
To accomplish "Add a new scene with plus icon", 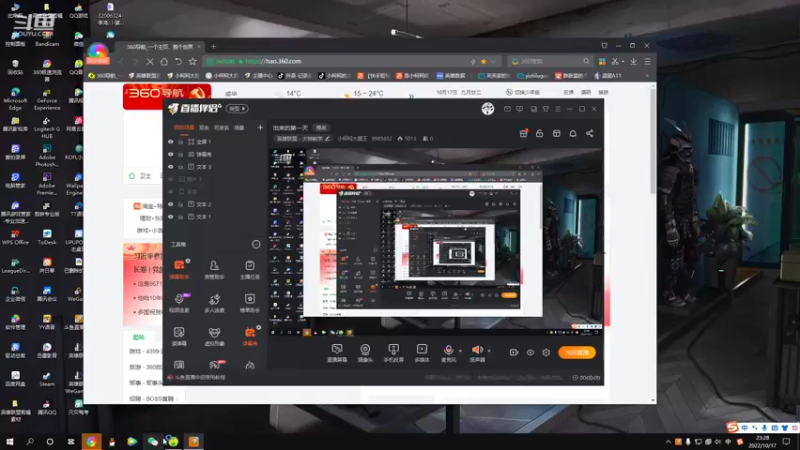I will point(260,128).
